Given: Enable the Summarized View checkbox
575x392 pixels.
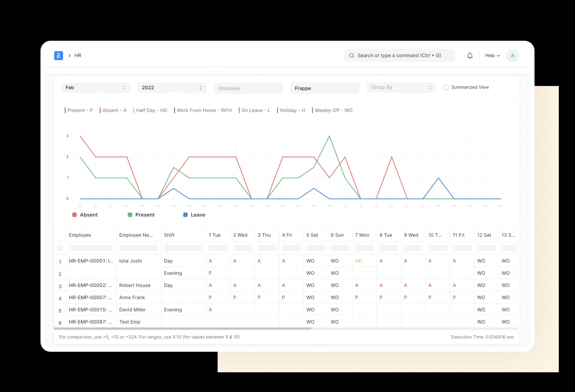Looking at the screenshot, I should pos(446,87).
